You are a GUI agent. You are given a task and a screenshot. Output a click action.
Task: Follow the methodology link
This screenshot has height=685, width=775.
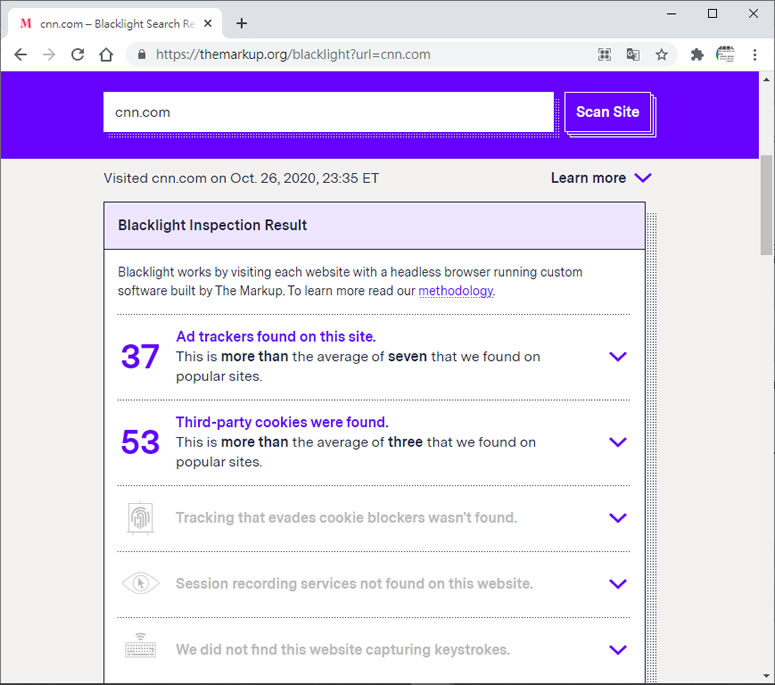coord(455,291)
